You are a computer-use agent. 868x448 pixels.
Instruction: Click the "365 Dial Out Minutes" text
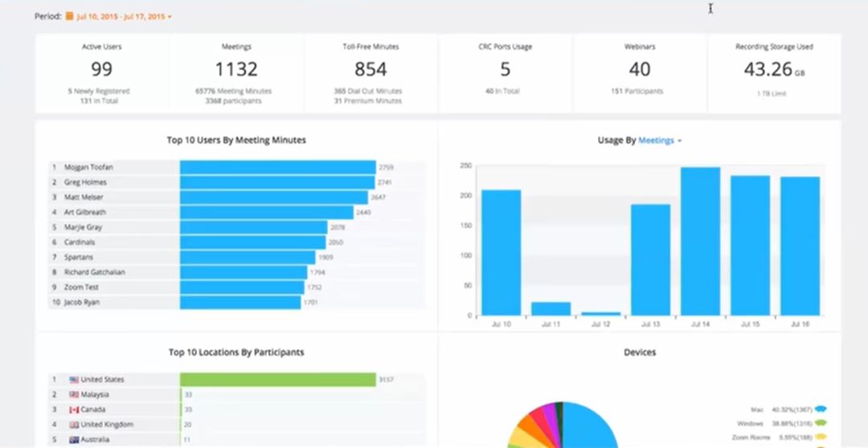click(x=367, y=92)
